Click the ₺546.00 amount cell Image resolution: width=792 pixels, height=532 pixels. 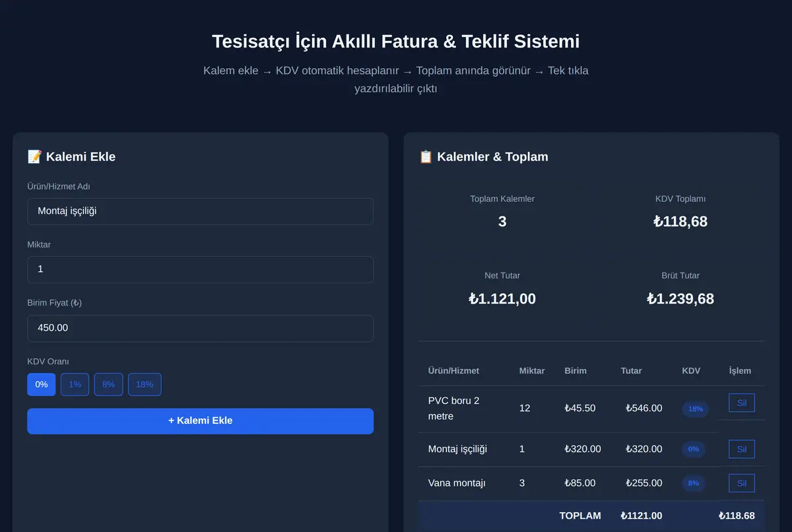click(x=644, y=409)
